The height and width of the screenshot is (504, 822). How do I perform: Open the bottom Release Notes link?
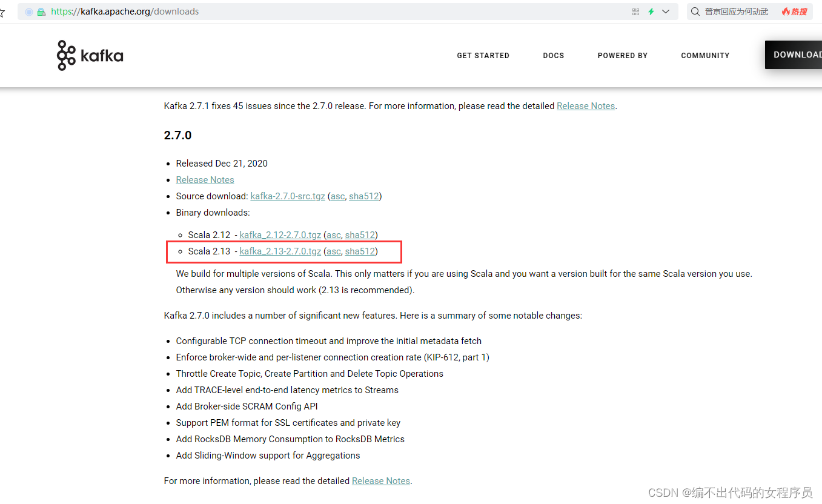tap(381, 481)
